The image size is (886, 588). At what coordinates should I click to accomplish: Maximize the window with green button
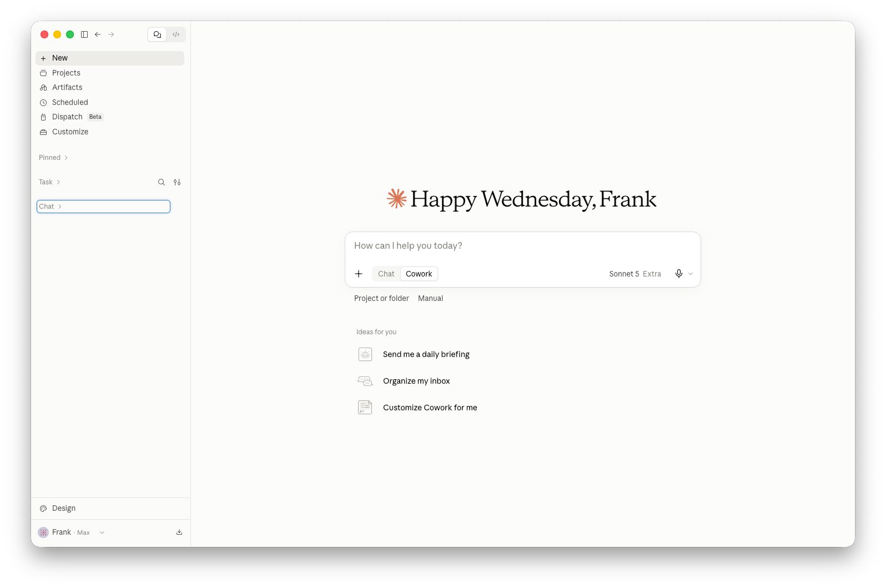(x=70, y=34)
